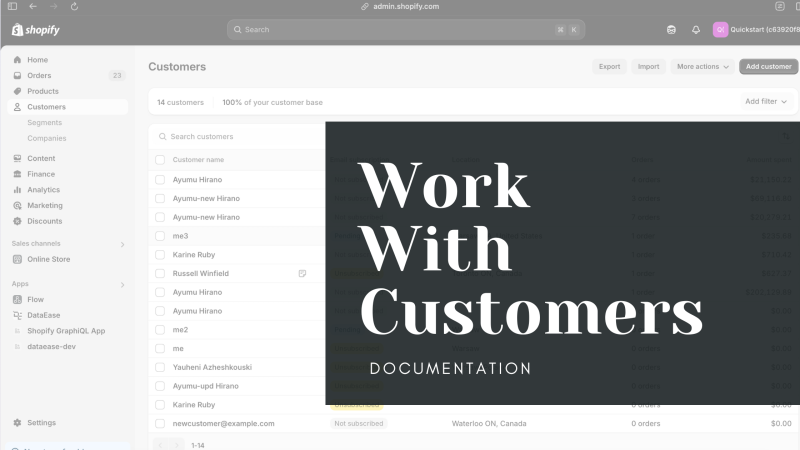Click the Content icon in sidebar
The image size is (800, 450).
tap(17, 158)
